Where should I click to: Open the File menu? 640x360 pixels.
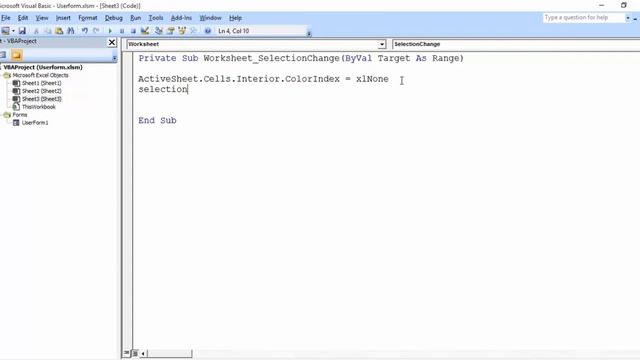[x=6, y=18]
